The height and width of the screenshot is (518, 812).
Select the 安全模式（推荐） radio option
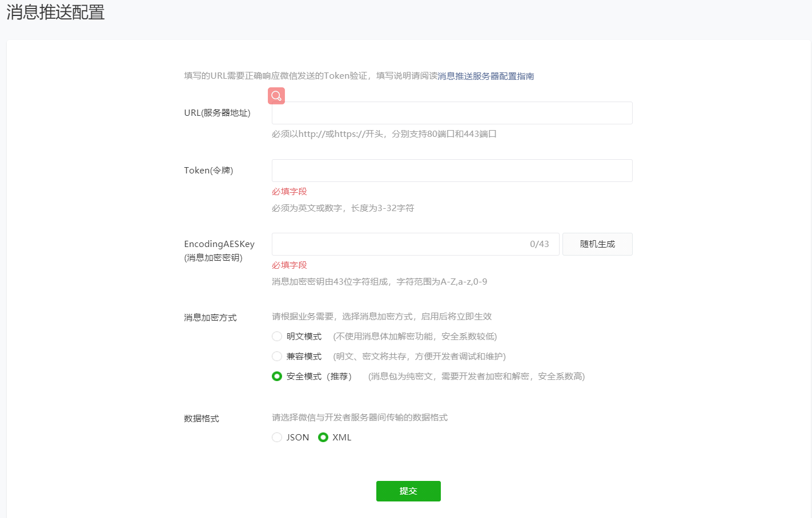point(277,377)
